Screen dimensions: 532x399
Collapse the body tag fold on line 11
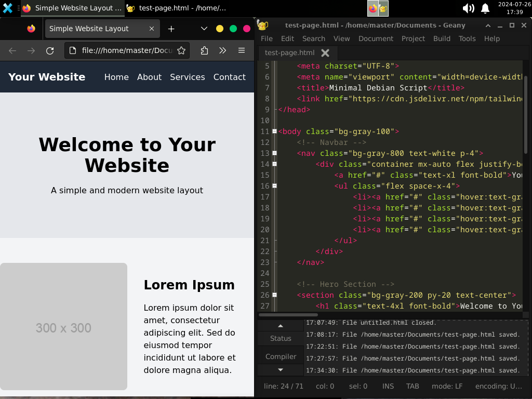point(274,131)
